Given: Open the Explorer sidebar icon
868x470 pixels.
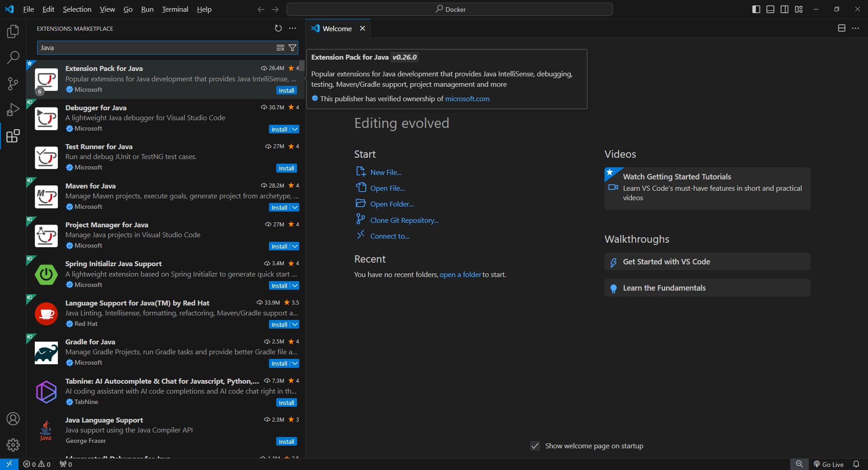Looking at the screenshot, I should (x=13, y=31).
